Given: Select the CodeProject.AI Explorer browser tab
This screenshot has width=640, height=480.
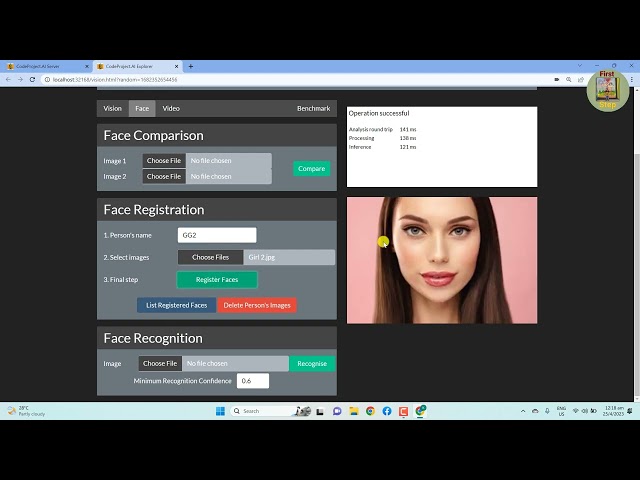Looking at the screenshot, I should coord(138,66).
